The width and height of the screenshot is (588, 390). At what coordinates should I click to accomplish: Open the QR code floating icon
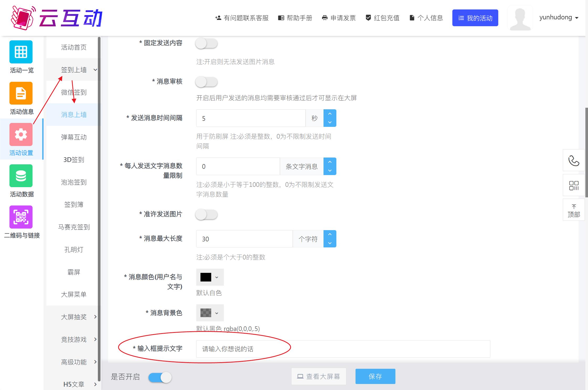(574, 185)
